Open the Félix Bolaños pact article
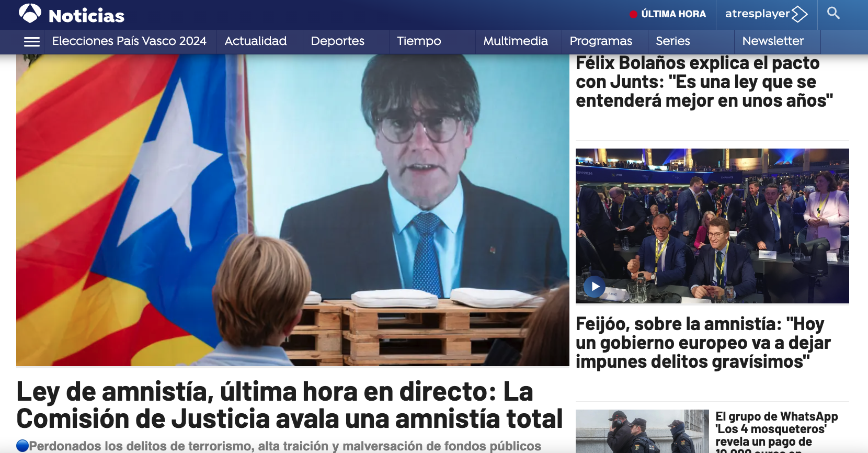 pyautogui.click(x=704, y=82)
